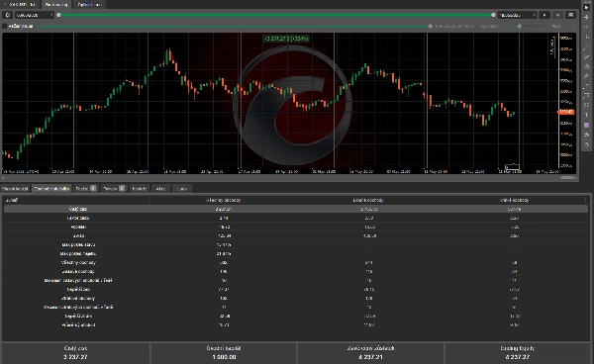This screenshot has width=594, height=364.
Task: Click the end handle of the date range slider
Action: [493, 15]
